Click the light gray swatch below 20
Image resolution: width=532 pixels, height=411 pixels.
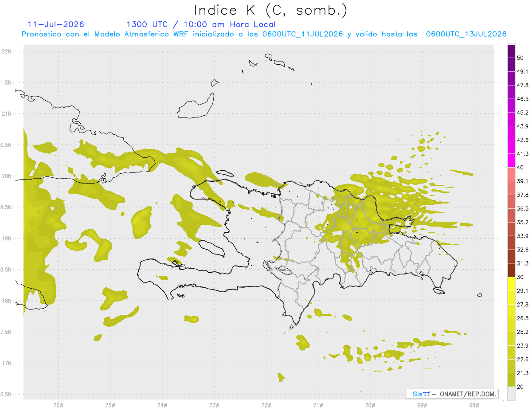coord(511,393)
